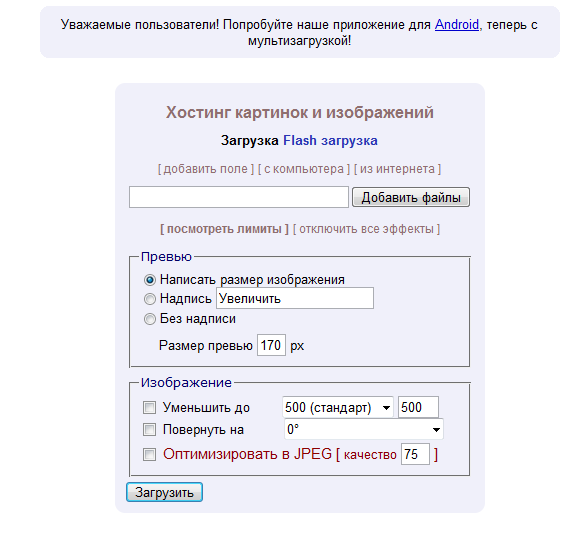This screenshot has height=542, width=584.
Task: Toggle Оптимизировать в JPEG checkbox
Action: (149, 454)
